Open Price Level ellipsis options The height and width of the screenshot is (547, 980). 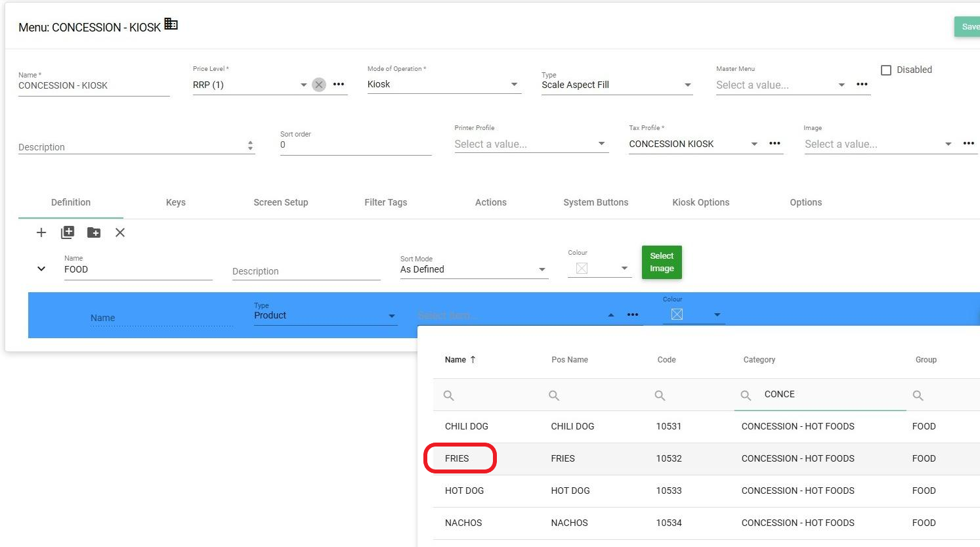pyautogui.click(x=339, y=85)
